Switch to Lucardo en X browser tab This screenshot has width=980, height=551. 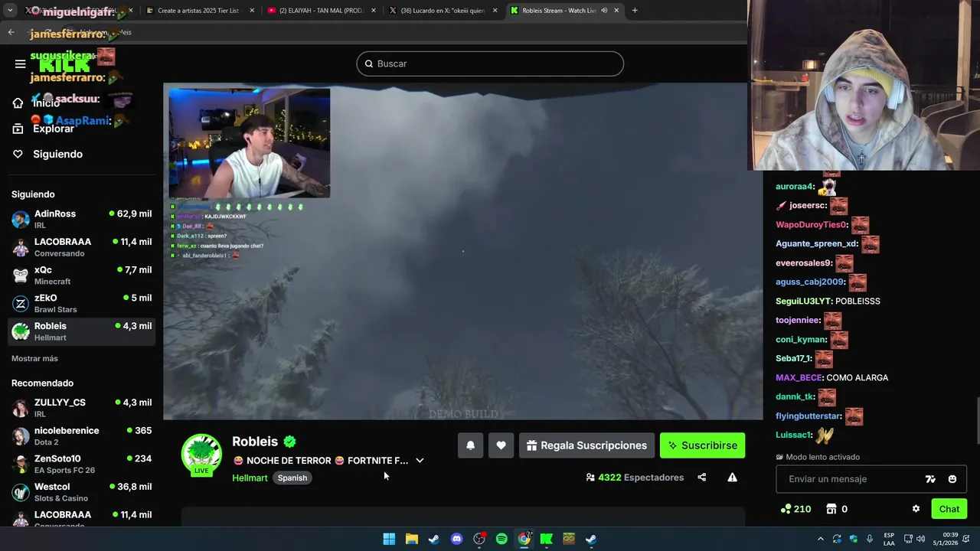[x=443, y=11]
